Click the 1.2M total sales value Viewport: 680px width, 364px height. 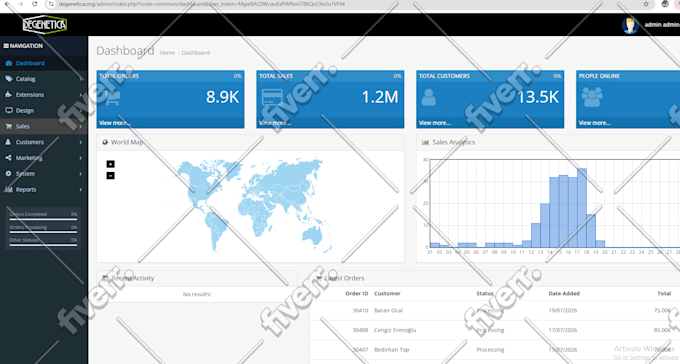[x=380, y=97]
